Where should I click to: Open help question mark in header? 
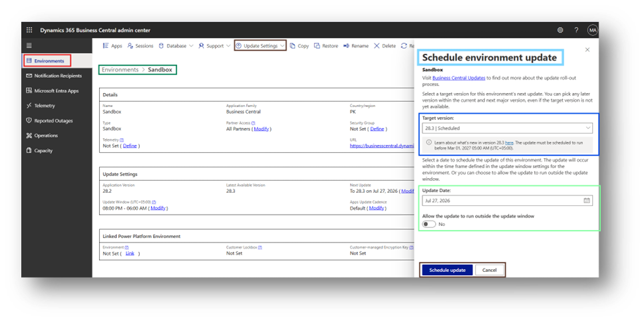tap(576, 30)
